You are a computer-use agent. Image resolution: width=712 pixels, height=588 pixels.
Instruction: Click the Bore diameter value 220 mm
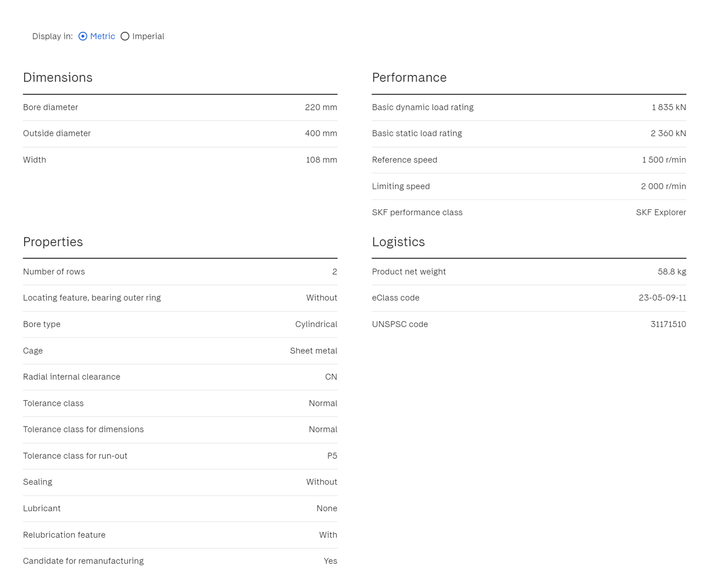(321, 107)
